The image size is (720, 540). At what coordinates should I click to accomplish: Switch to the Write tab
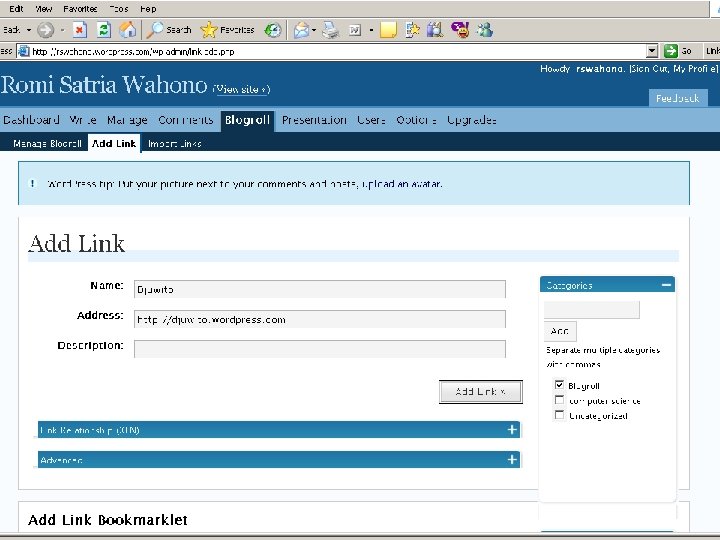click(83, 120)
